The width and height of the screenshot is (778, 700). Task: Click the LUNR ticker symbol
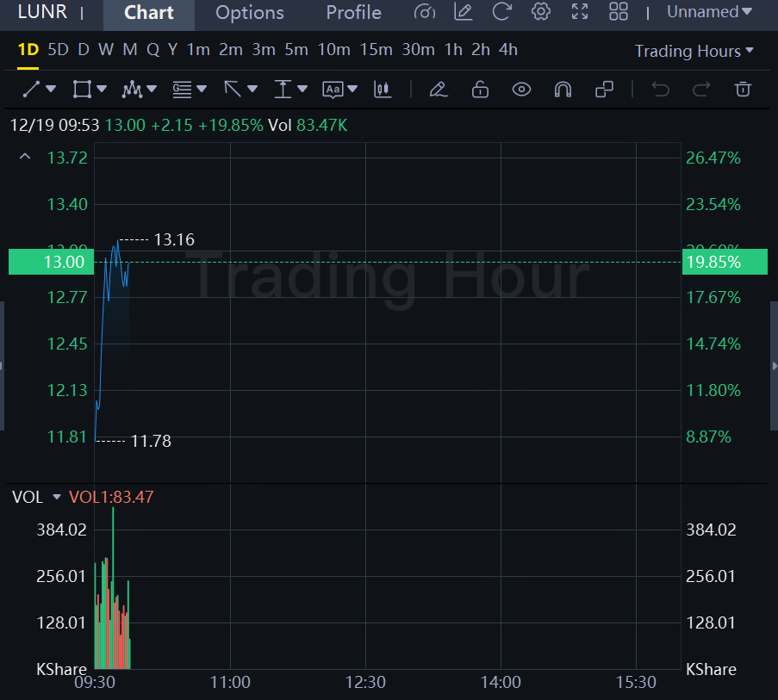coord(42,12)
